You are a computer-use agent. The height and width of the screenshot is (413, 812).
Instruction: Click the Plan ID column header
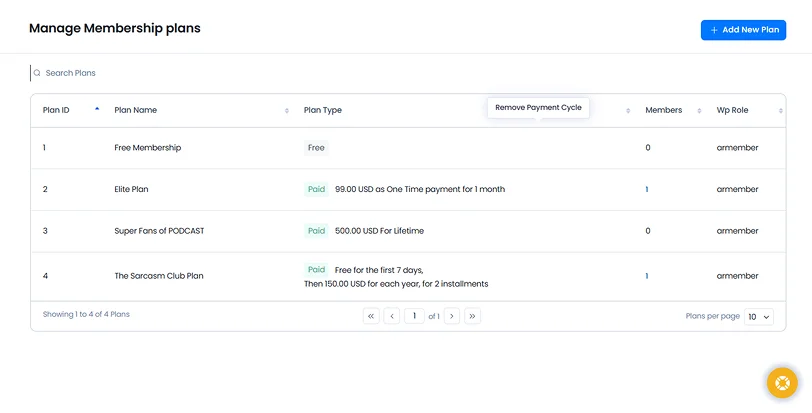(x=56, y=110)
